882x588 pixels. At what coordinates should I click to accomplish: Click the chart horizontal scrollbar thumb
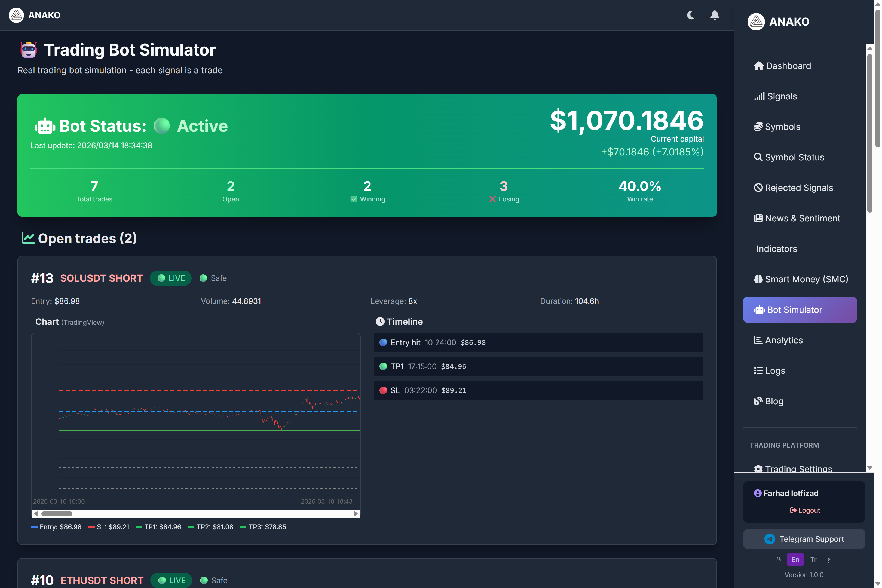[57, 514]
